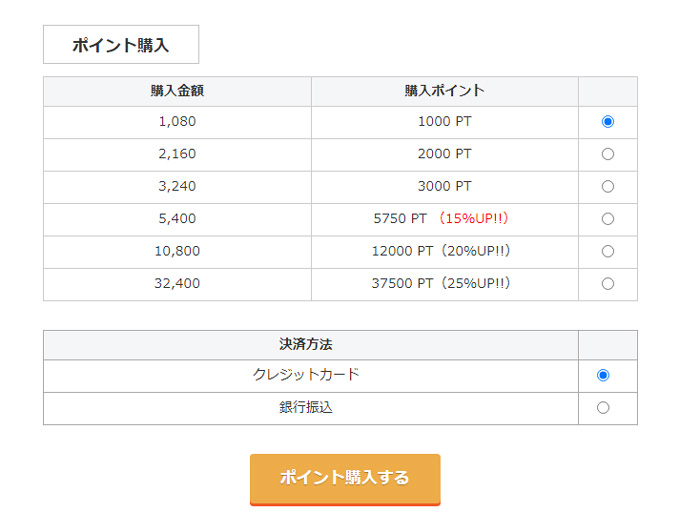The width and height of the screenshot is (700, 512).
Task: Click the ポイント購入 heading tab
Action: tap(121, 45)
